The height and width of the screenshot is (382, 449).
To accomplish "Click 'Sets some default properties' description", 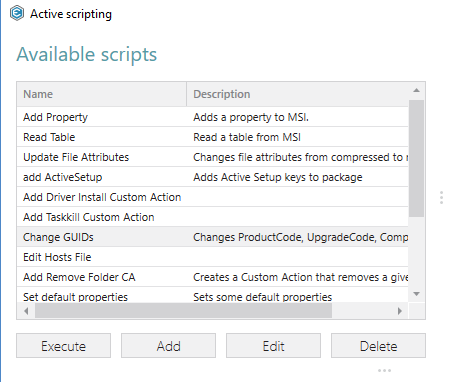I will pos(263,297).
